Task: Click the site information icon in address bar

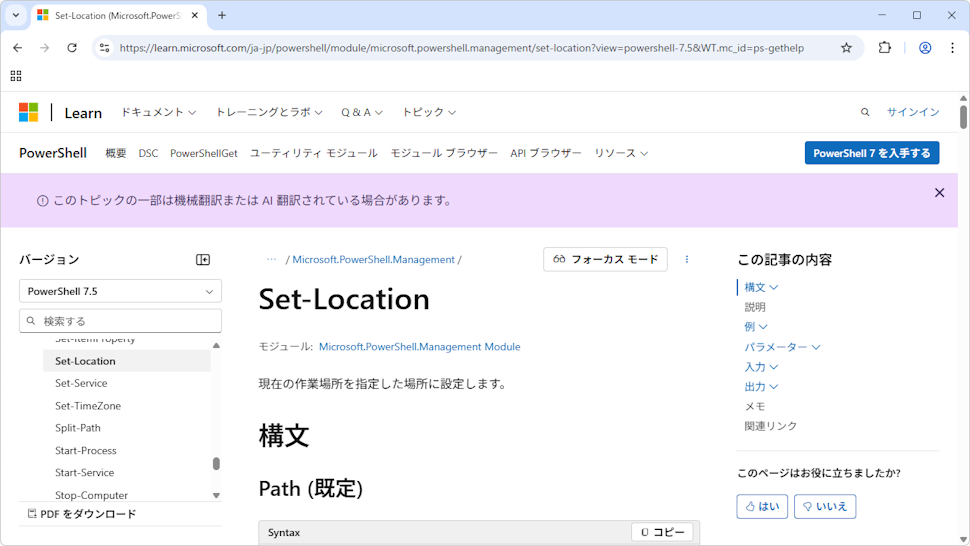Action: [105, 48]
